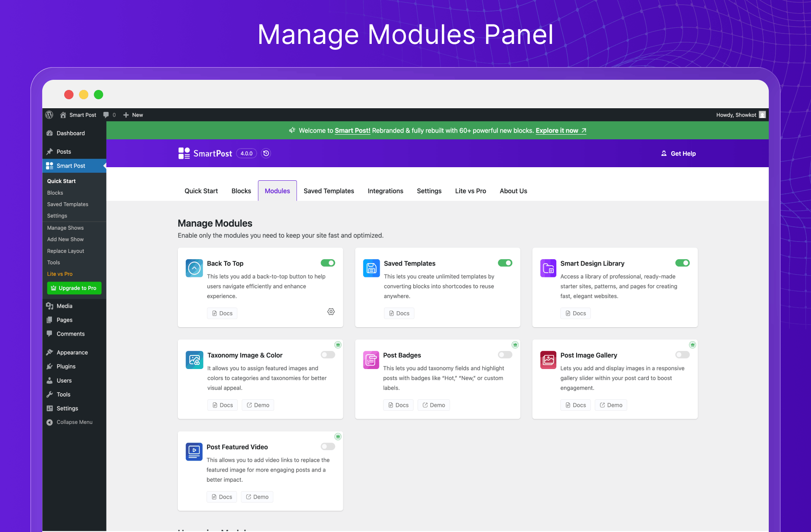Turn off Saved Templates module toggle
Image resolution: width=811 pixels, height=532 pixels.
[x=505, y=263]
